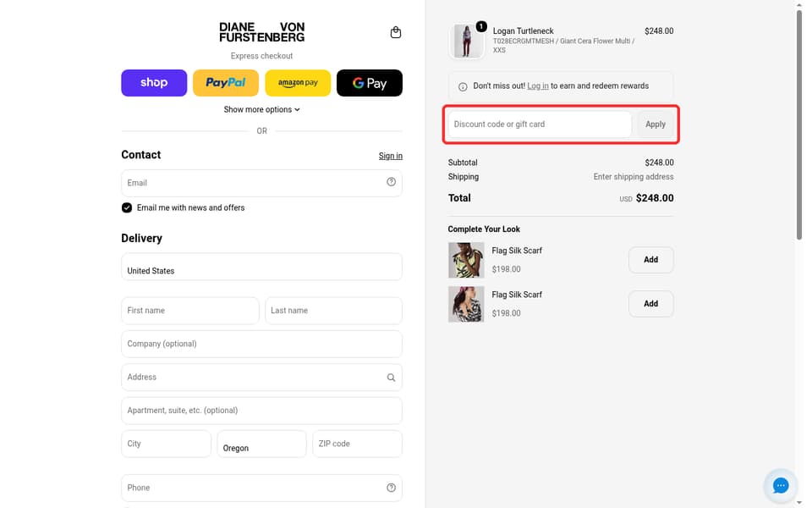Viewport: 812px width, 508px height.
Task: Focus the City field
Action: 167,444
